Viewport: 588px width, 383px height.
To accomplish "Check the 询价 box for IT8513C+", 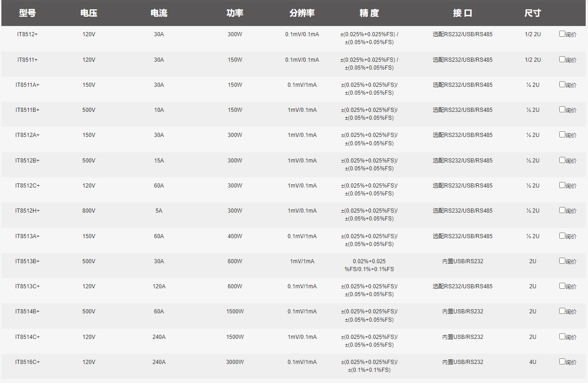I will pos(562,286).
